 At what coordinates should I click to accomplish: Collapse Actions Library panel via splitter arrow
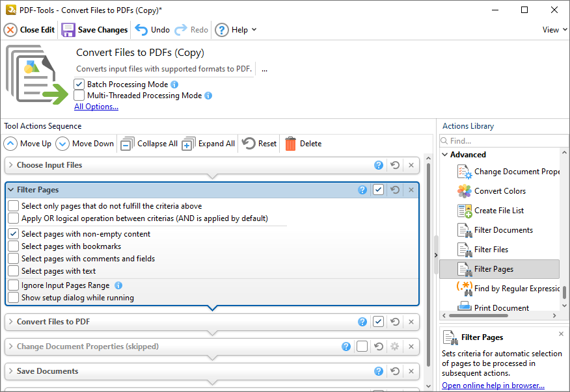pos(436,255)
